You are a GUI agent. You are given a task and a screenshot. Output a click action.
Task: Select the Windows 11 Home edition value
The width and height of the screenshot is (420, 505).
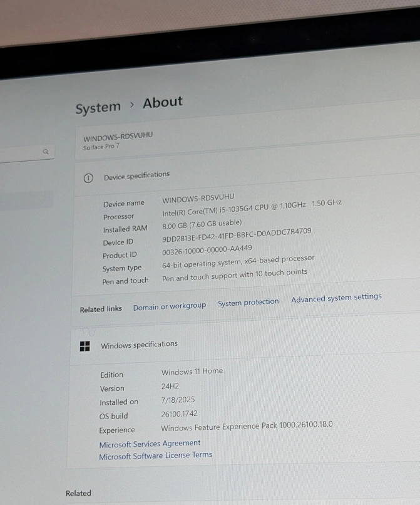(192, 372)
